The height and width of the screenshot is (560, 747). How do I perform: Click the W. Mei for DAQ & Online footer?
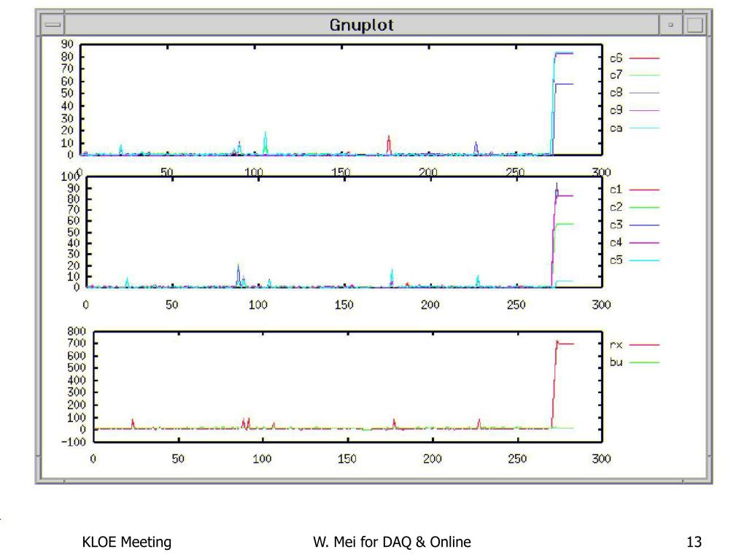point(392,542)
